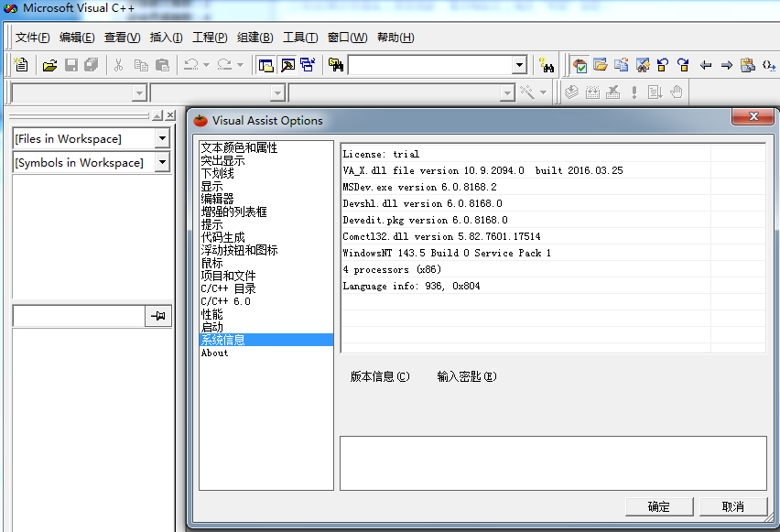Click the Paste clipboard icon
Screen dimensions: 780x532
tap(162, 65)
